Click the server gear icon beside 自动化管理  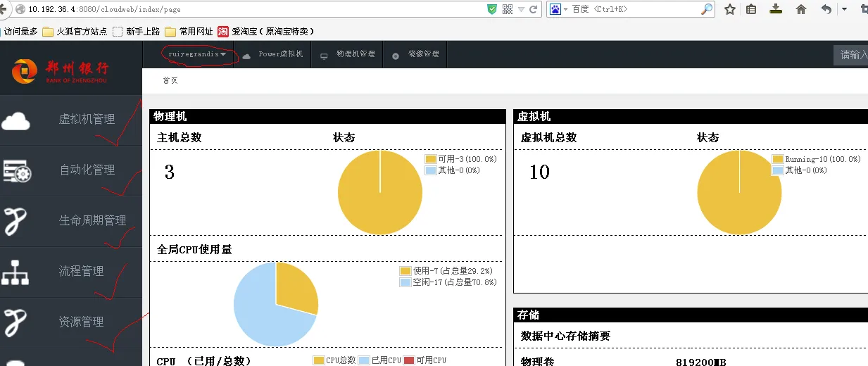click(x=16, y=171)
